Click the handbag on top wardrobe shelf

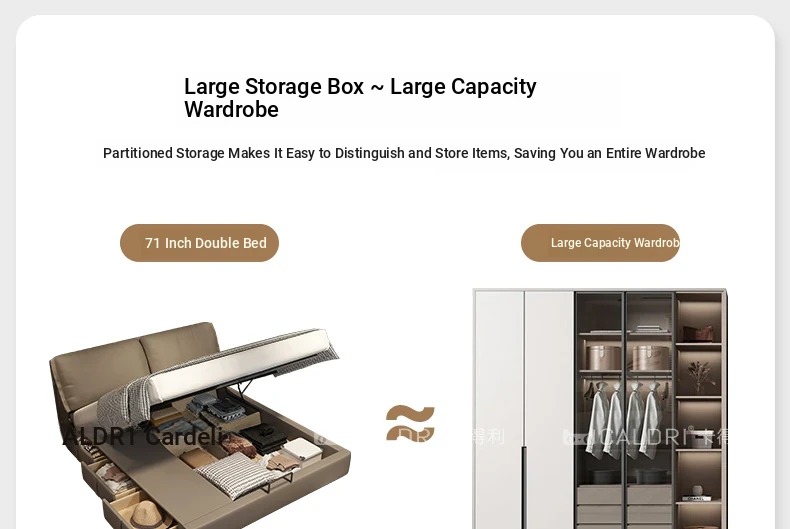(698, 333)
